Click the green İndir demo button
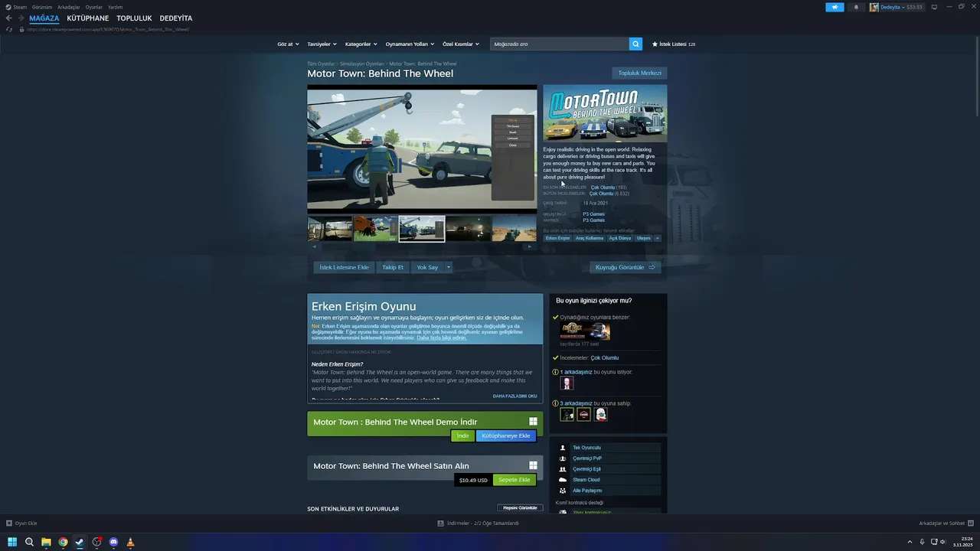The width and height of the screenshot is (980, 551). point(463,435)
